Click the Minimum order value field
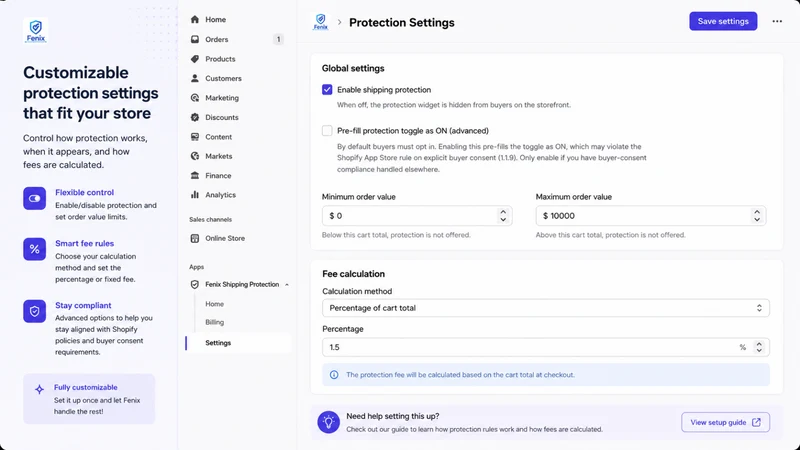This screenshot has height=450, width=800. click(x=417, y=216)
